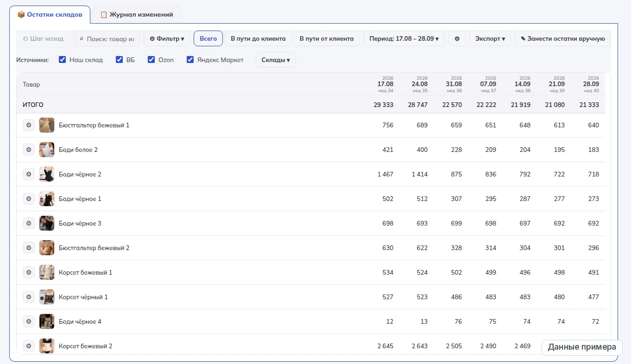Click product thumbnail of Боди чёрное 2
The image size is (631, 364).
click(x=47, y=174)
